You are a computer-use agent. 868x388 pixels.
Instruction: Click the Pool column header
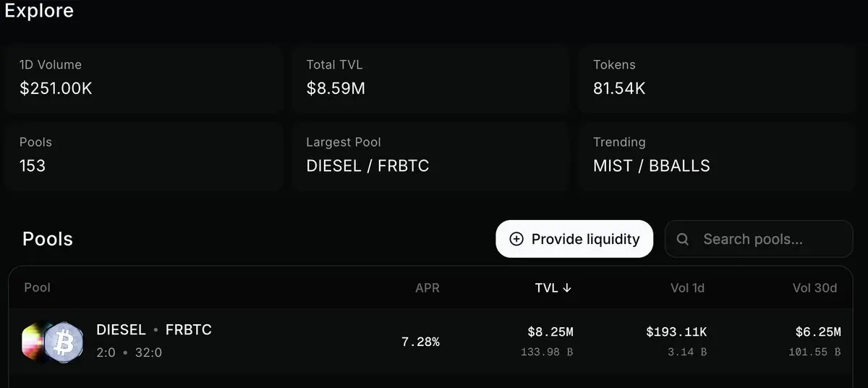point(38,287)
